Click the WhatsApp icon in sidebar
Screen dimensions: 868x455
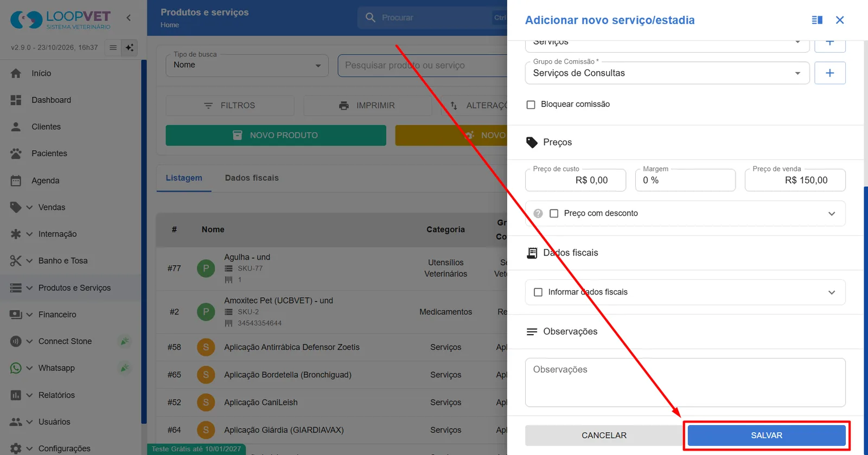pos(16,368)
